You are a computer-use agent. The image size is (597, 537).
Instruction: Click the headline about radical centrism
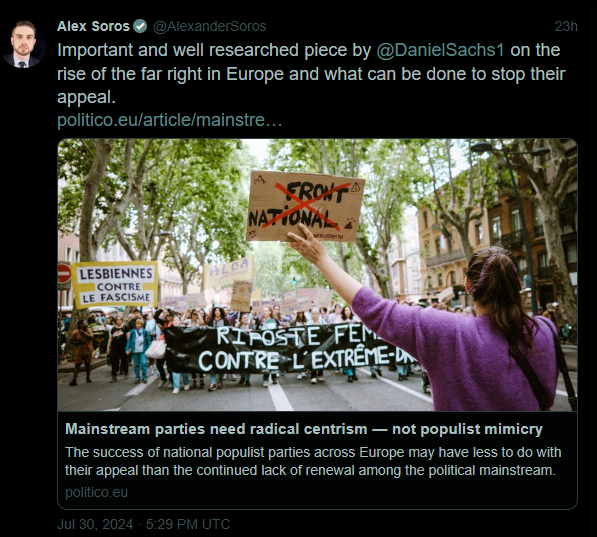coord(304,429)
